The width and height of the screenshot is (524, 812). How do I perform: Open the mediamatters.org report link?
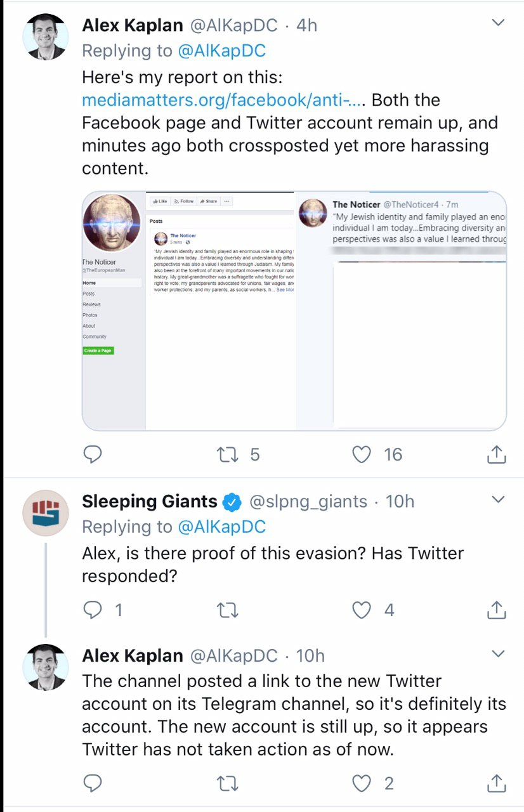[x=224, y=100]
